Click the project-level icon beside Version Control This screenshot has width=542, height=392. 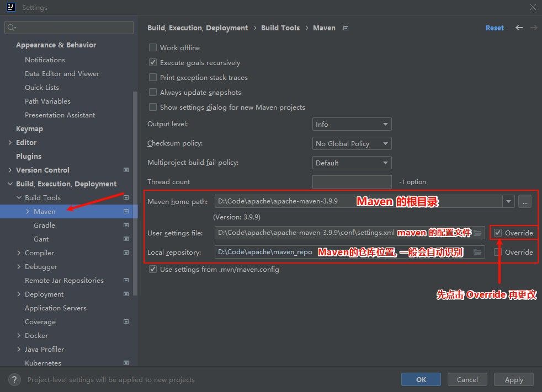[x=126, y=170]
